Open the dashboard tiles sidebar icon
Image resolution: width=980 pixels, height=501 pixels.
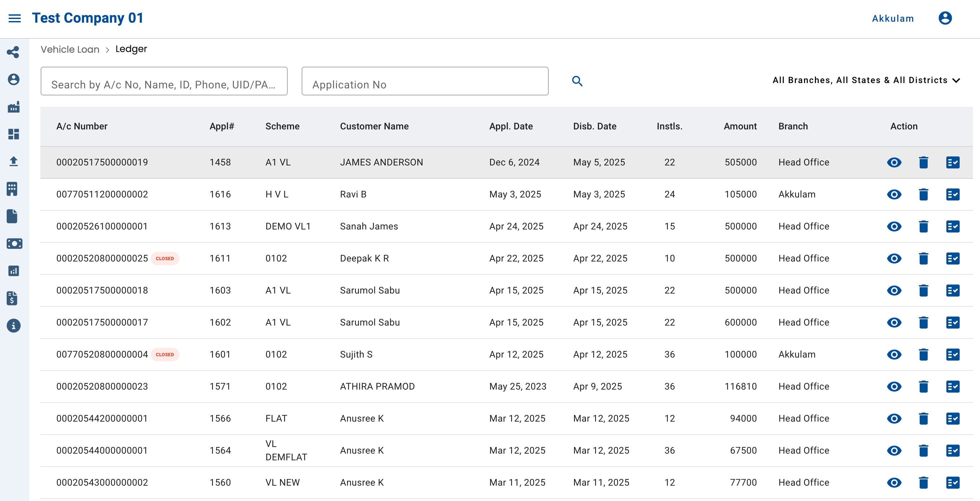tap(13, 134)
